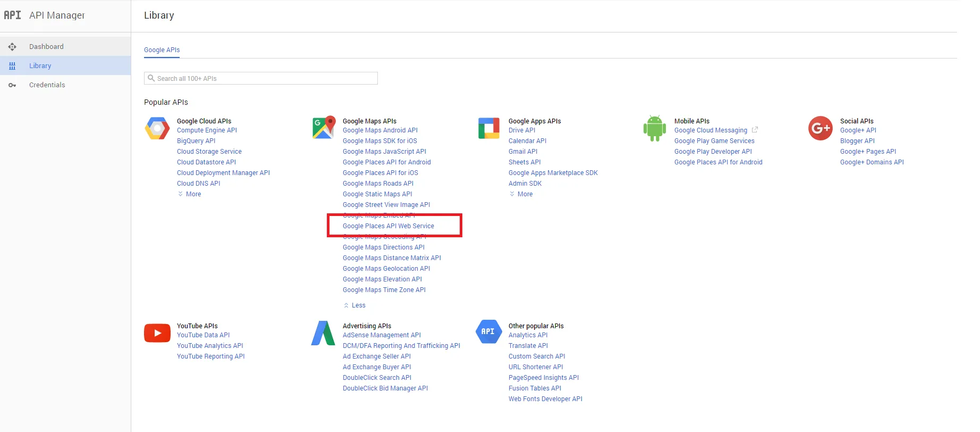Click the Google Cloud APIs hexagon icon
This screenshot has width=980, height=432.
pos(157,128)
